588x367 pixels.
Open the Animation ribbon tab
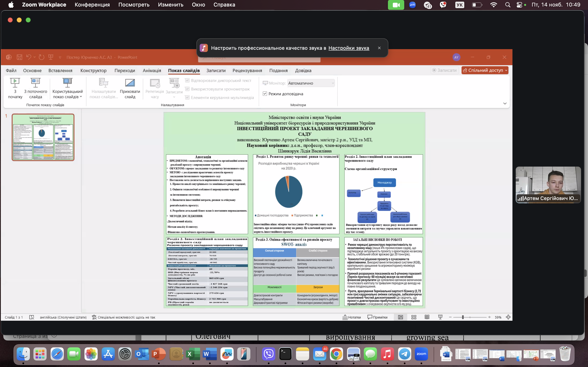[x=152, y=71]
